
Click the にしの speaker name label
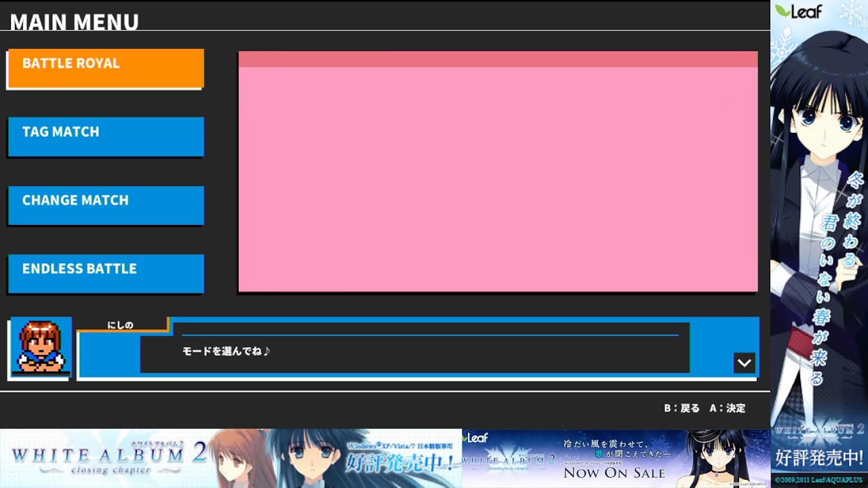click(120, 325)
